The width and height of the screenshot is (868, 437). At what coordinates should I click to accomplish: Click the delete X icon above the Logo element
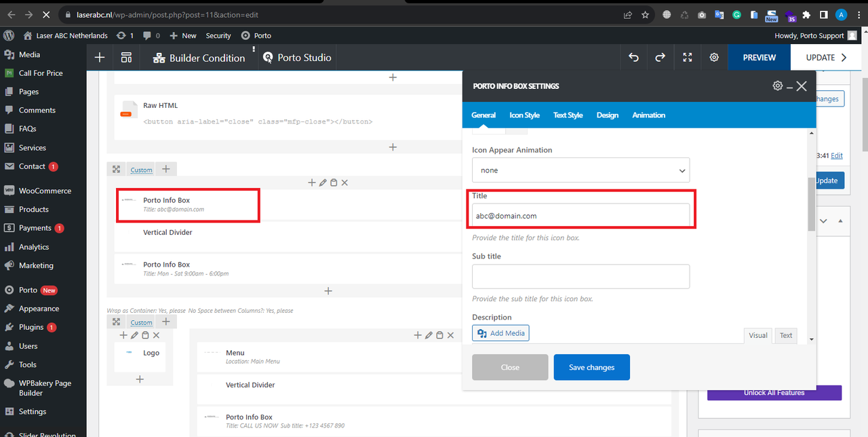click(156, 335)
